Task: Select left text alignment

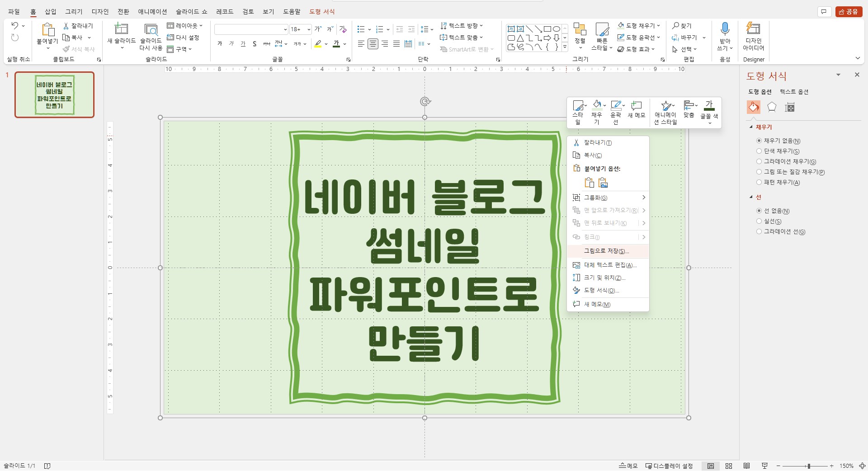Action: coord(361,44)
